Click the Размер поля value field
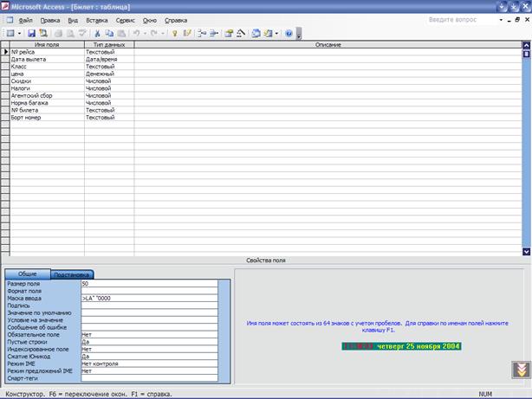Screen dimensions: 532x399 coord(153,284)
